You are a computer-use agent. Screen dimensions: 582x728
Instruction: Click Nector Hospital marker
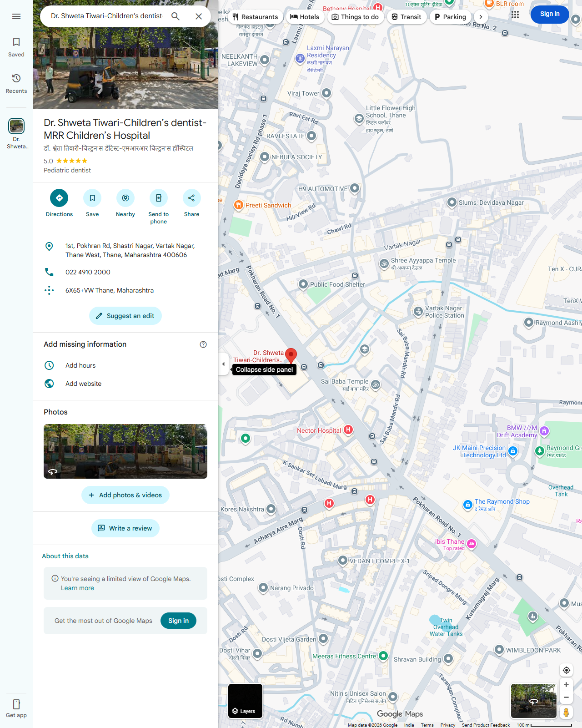348,430
